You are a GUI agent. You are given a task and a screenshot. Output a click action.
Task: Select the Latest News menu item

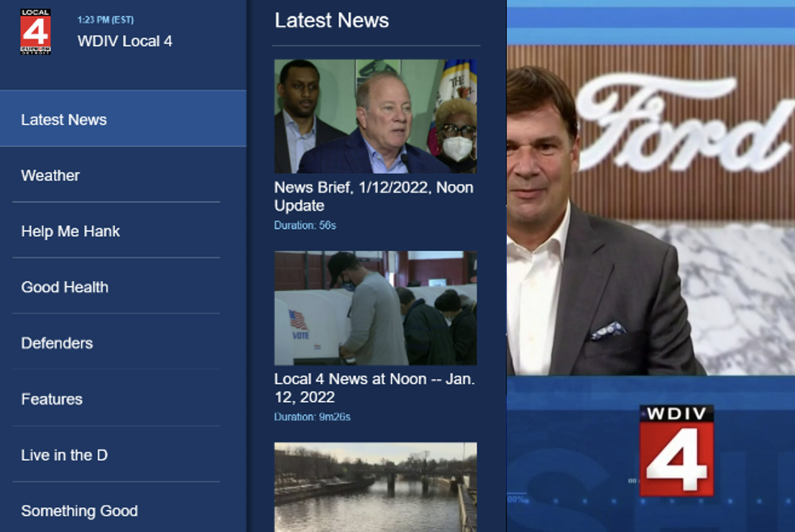(x=123, y=119)
